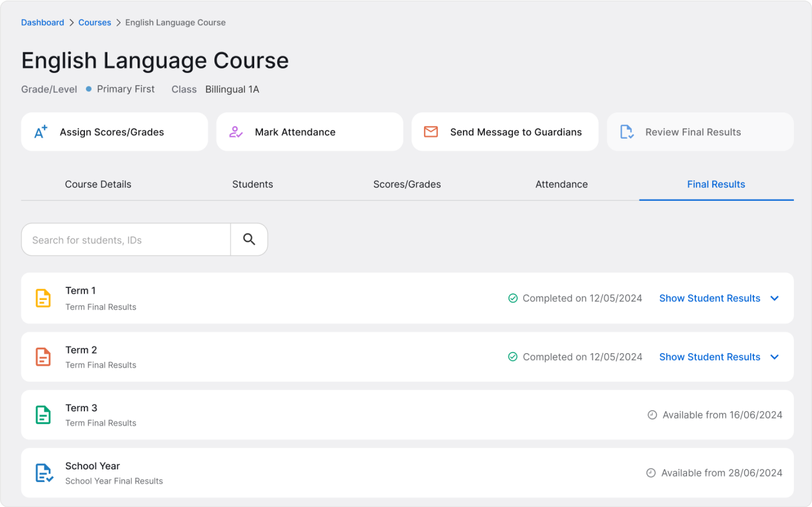Viewport: 812px width, 507px height.
Task: Click the Review Final Results document icon
Action: (627, 131)
